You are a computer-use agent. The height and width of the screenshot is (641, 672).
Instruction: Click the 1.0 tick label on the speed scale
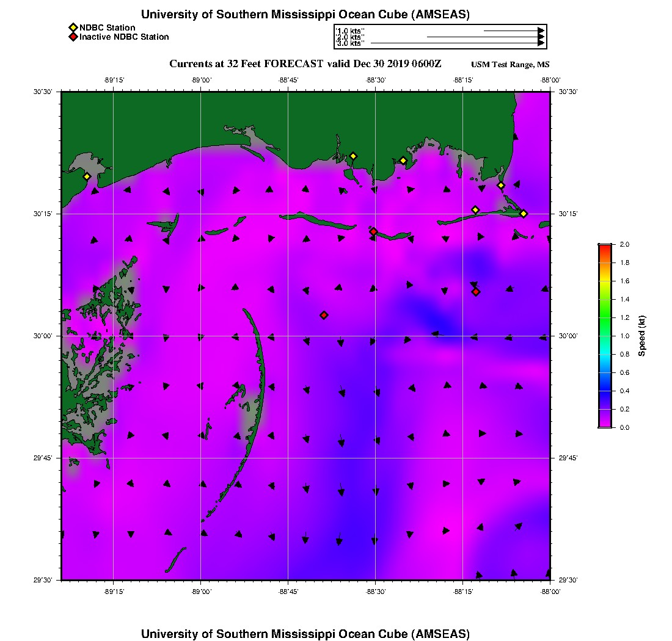click(624, 336)
